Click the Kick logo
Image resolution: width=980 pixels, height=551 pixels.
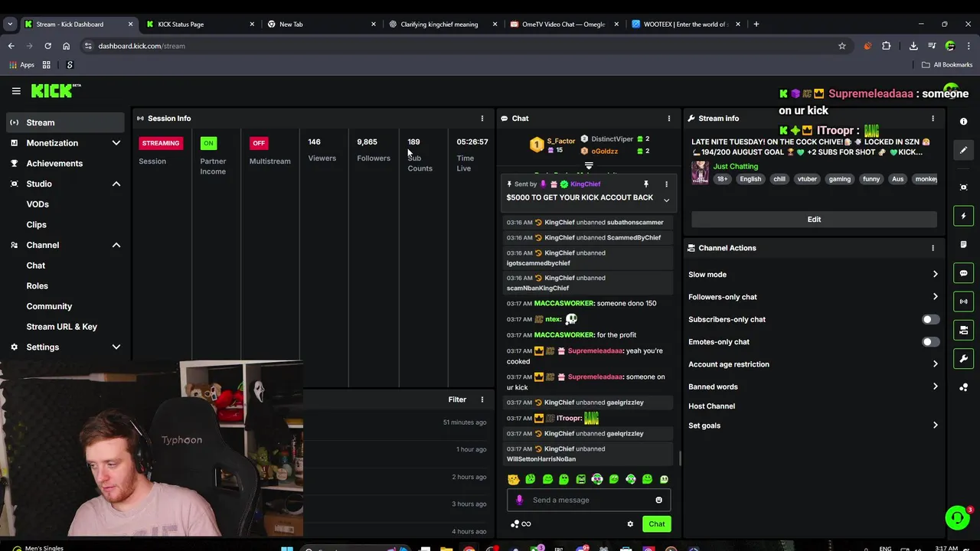[56, 91]
